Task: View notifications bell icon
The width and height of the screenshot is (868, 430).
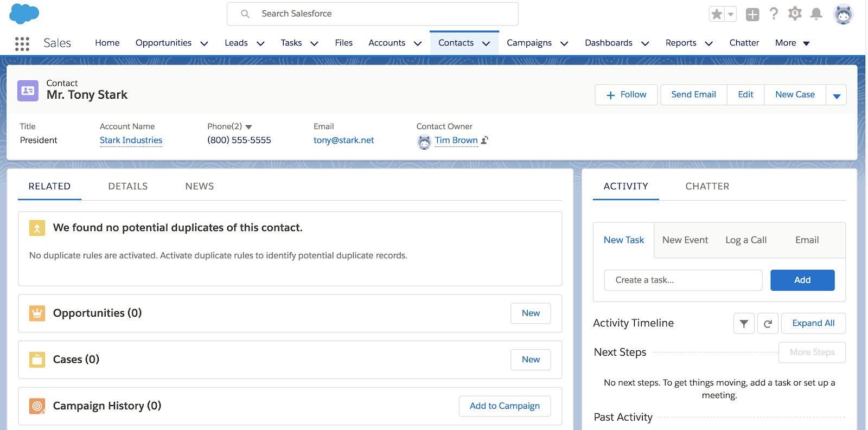Action: 816,14
